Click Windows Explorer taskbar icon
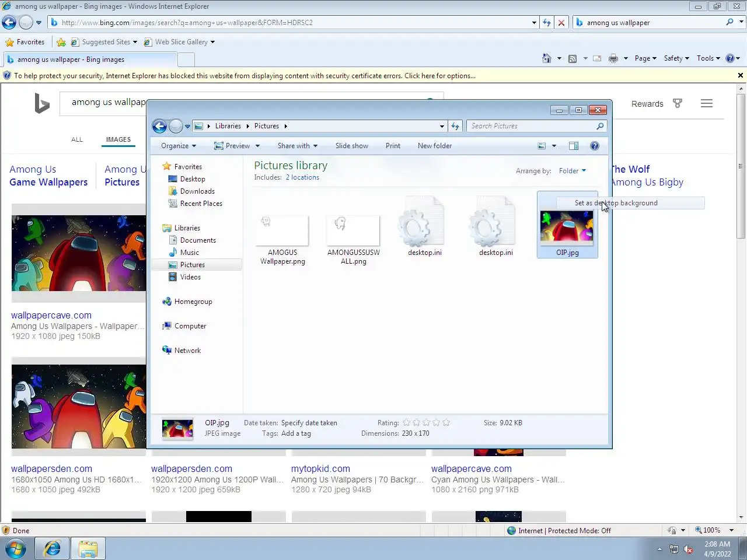Screen dimensions: 747x560 point(88,548)
